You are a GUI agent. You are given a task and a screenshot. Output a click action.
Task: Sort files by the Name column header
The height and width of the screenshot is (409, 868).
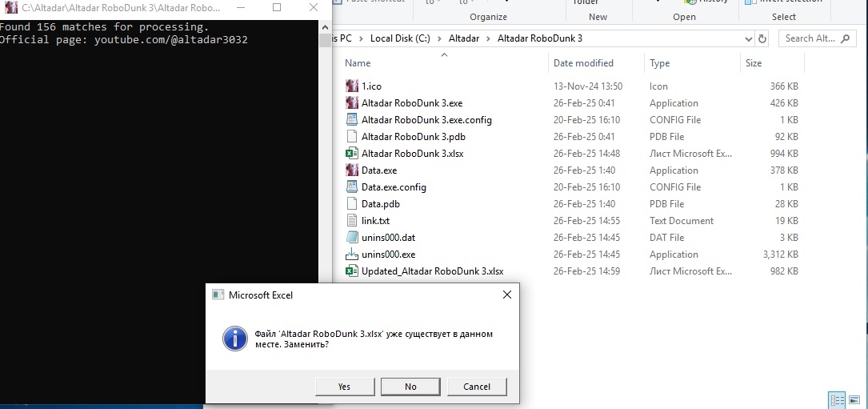click(358, 63)
